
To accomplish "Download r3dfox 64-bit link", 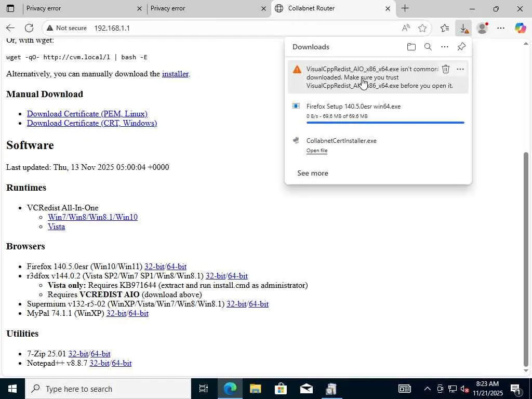I will [238, 276].
